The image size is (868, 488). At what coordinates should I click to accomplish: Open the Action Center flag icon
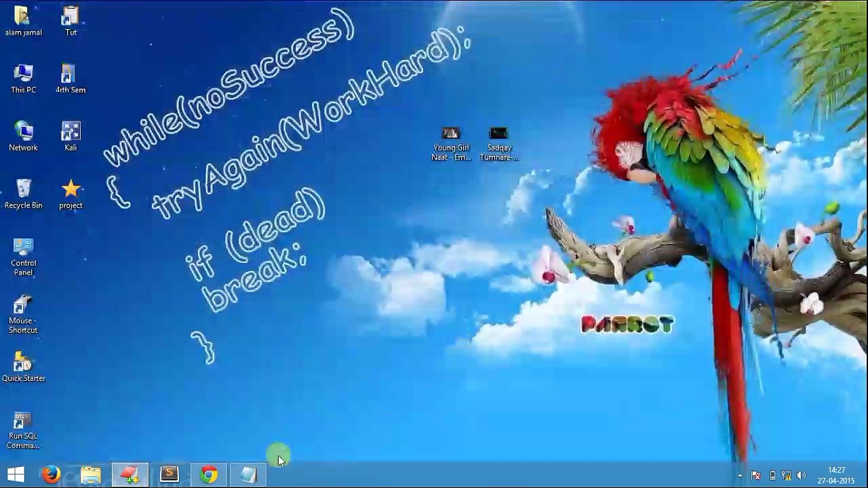pyautogui.click(x=756, y=475)
